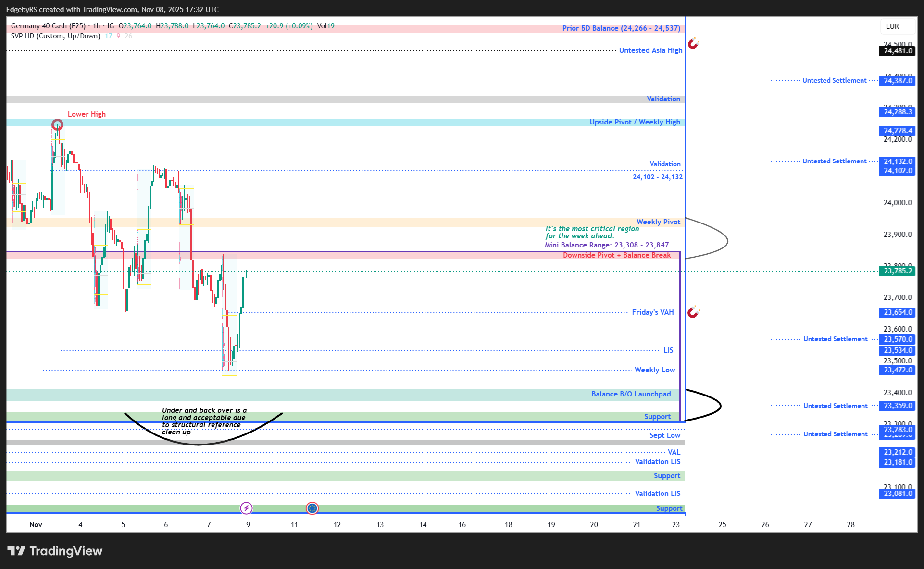924x569 pixels.
Task: Click the Nov label on time axis
Action: pyautogui.click(x=36, y=525)
